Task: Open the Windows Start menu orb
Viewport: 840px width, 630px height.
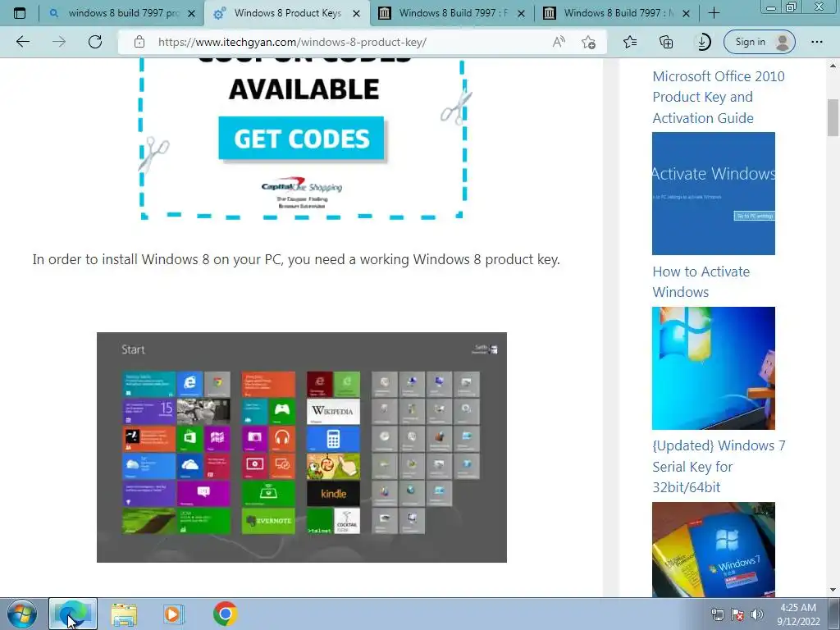Action: tap(22, 614)
